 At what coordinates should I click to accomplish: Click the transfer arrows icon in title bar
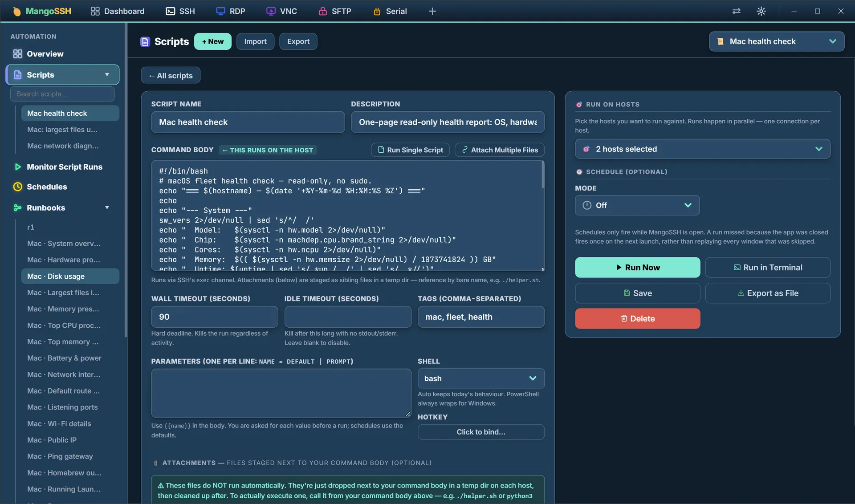pyautogui.click(x=736, y=11)
